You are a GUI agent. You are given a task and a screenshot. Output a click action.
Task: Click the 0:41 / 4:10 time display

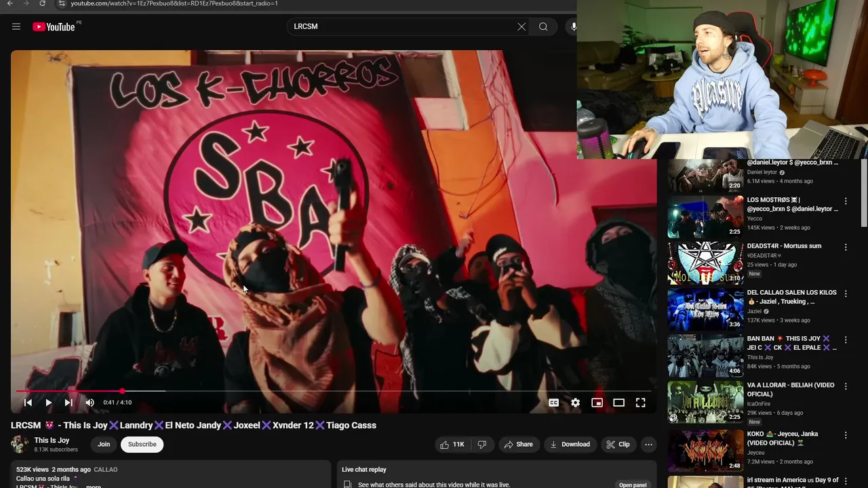click(x=117, y=403)
